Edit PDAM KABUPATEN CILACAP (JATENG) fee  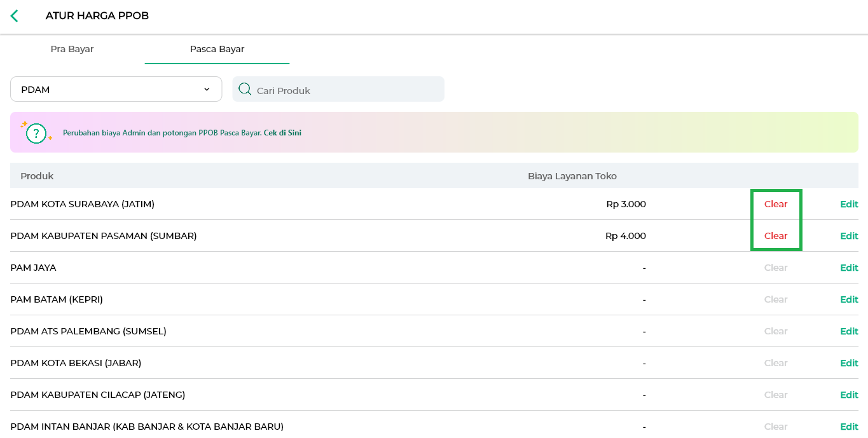point(849,395)
